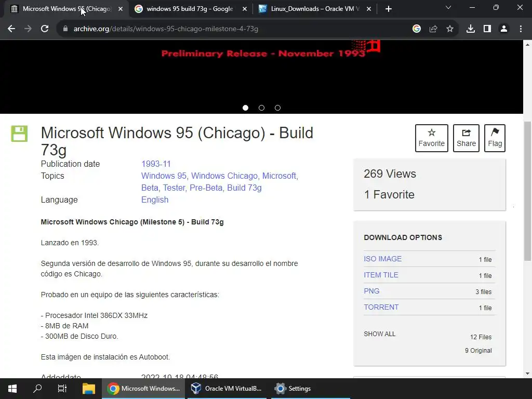This screenshot has width=532, height=399.
Task: Click the Google icon in address bar
Action: (417, 29)
